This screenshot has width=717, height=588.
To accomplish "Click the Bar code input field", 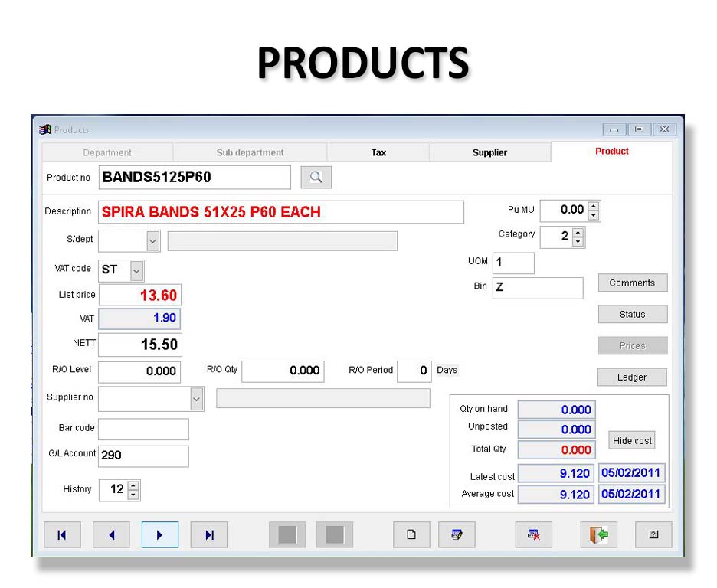I will click(143, 430).
